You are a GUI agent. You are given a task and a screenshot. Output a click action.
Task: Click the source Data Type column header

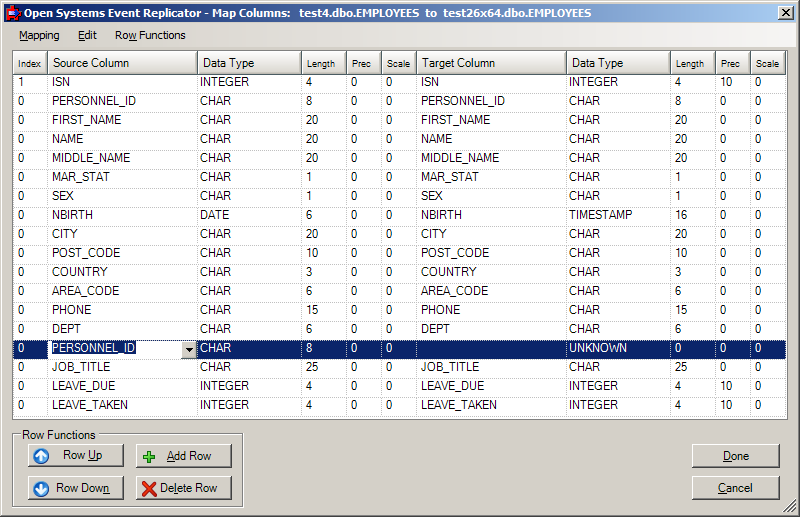tap(249, 63)
